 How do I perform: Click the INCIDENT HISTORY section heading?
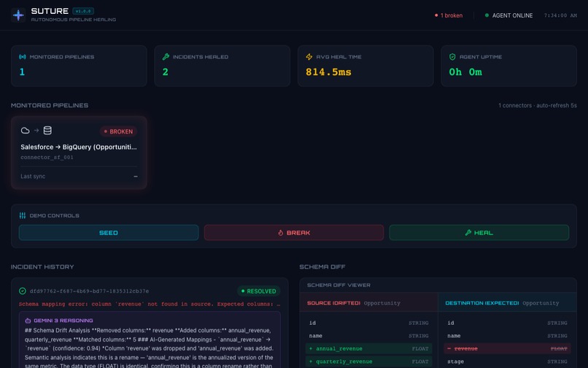coord(42,267)
